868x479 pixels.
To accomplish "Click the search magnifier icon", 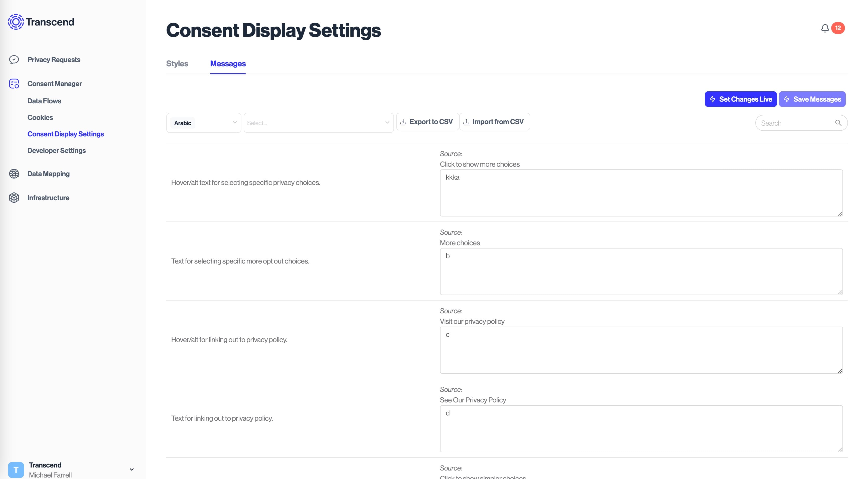I will pos(838,123).
